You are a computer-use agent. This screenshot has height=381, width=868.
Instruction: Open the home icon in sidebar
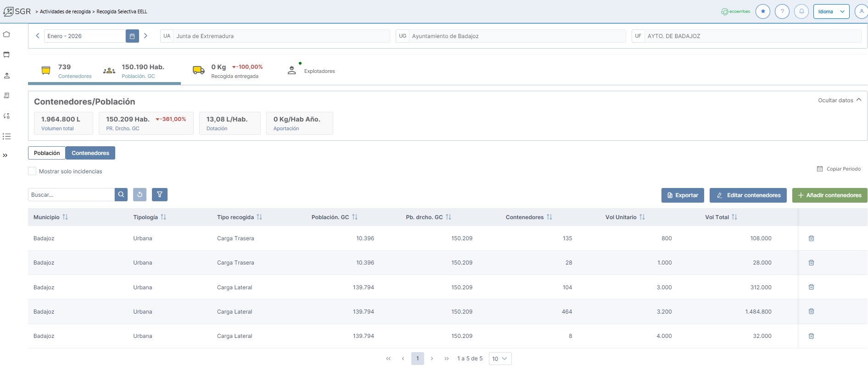(x=6, y=34)
